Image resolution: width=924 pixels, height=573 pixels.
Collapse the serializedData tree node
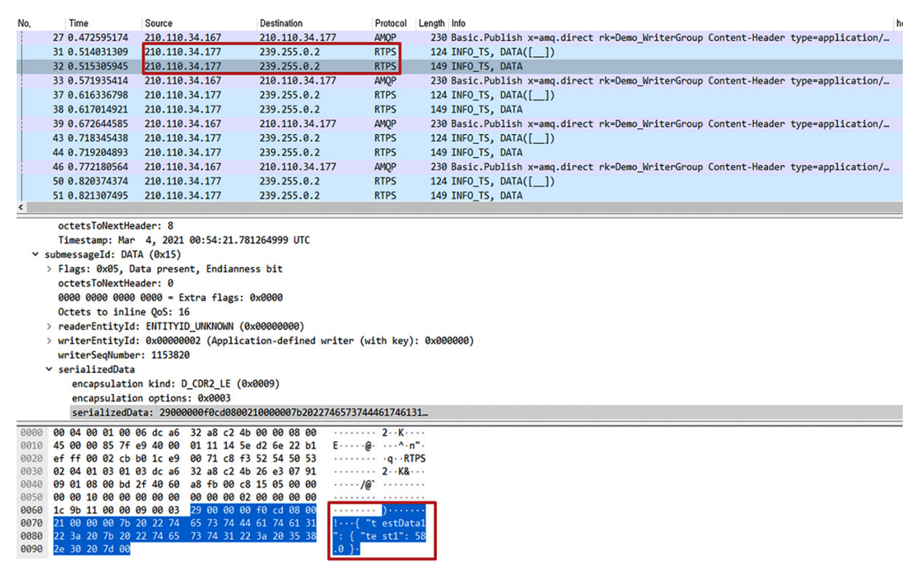[x=49, y=369]
